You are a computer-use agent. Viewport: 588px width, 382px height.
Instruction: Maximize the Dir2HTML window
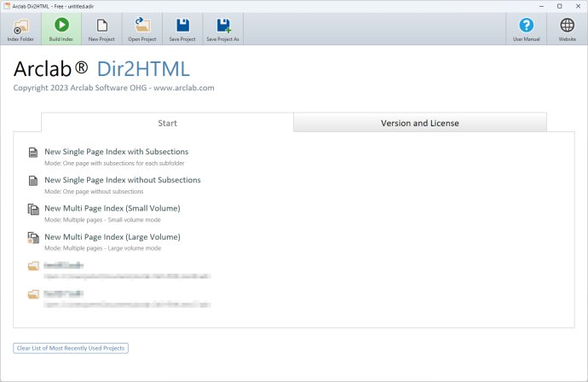(560, 6)
